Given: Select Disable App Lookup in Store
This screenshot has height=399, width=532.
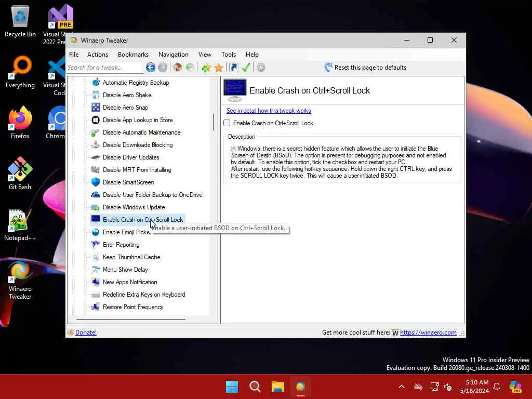Looking at the screenshot, I should click(x=137, y=120).
